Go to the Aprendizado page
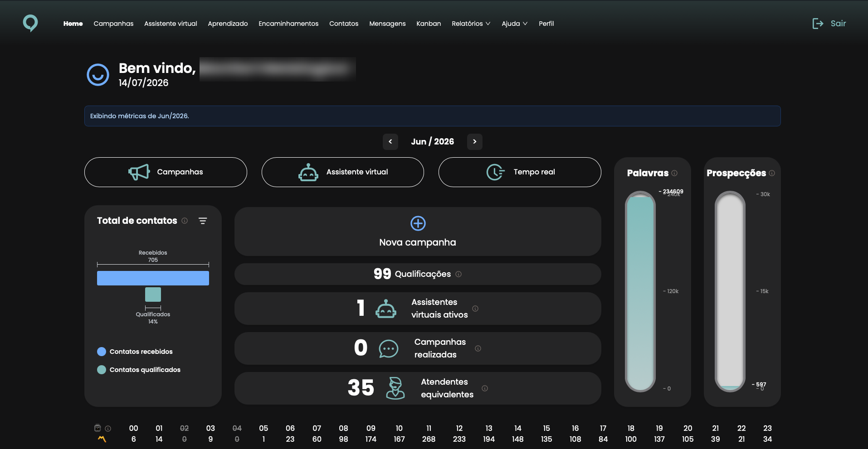Viewport: 868px width, 449px height. click(x=228, y=24)
